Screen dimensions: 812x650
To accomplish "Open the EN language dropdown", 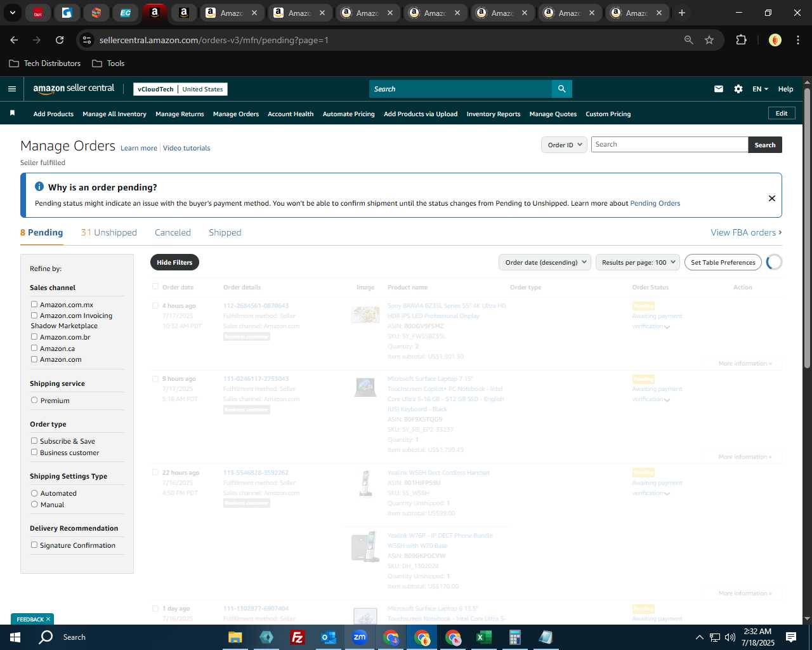I will (760, 89).
